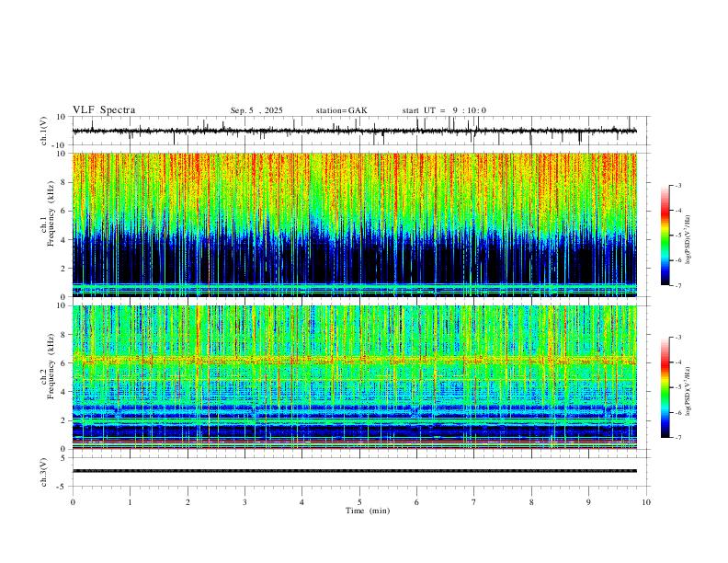Click the "start UT = 9 :10: 0" text
Screen dimensions: 728x563
[x=444, y=110]
